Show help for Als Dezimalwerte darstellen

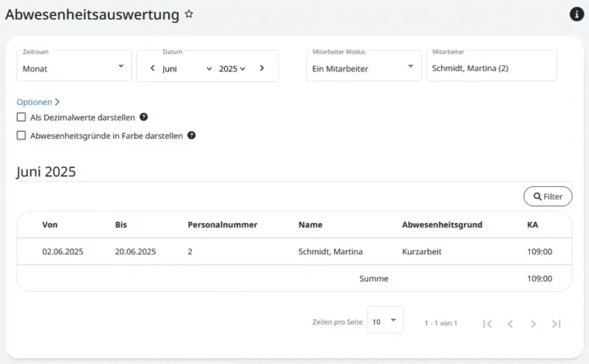pos(143,117)
